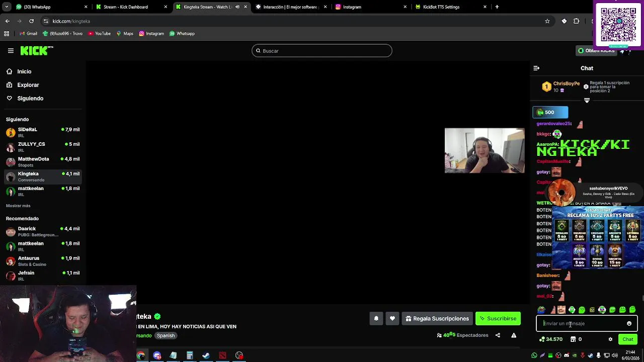Open chat settings gear icon
The image size is (644, 362).
610,339
